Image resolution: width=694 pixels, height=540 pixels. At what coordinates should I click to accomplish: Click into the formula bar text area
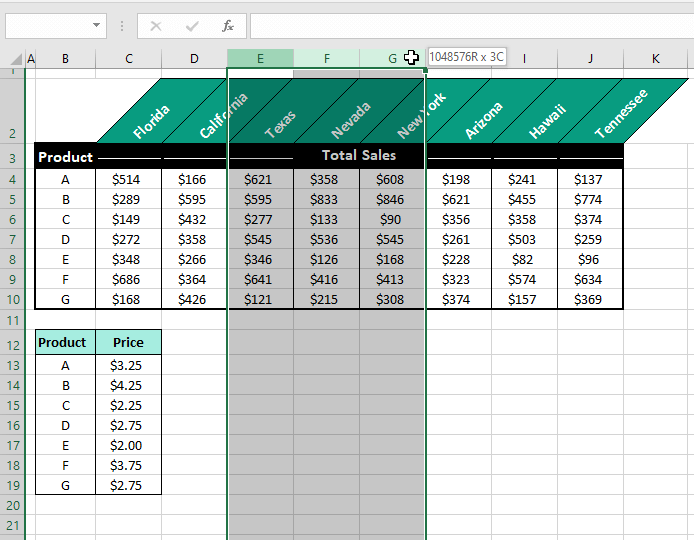pos(470,26)
